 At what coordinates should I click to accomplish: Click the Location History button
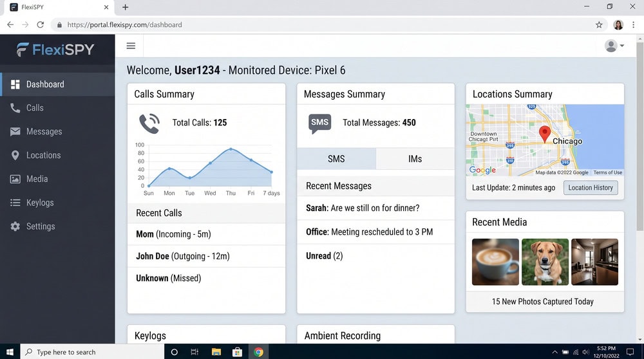coord(590,187)
